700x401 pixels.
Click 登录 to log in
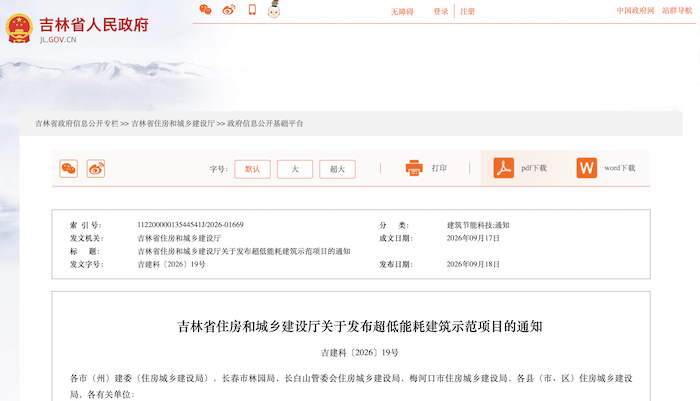(441, 12)
